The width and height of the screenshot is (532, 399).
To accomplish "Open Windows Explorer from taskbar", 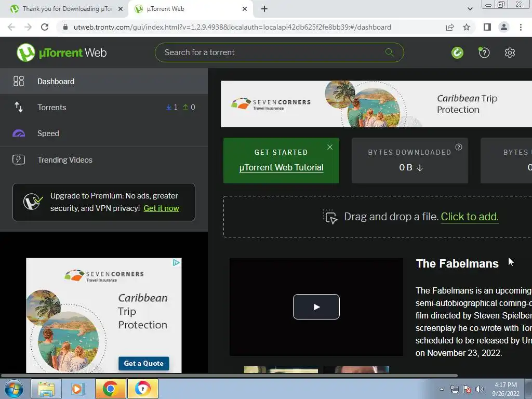I will [46, 389].
